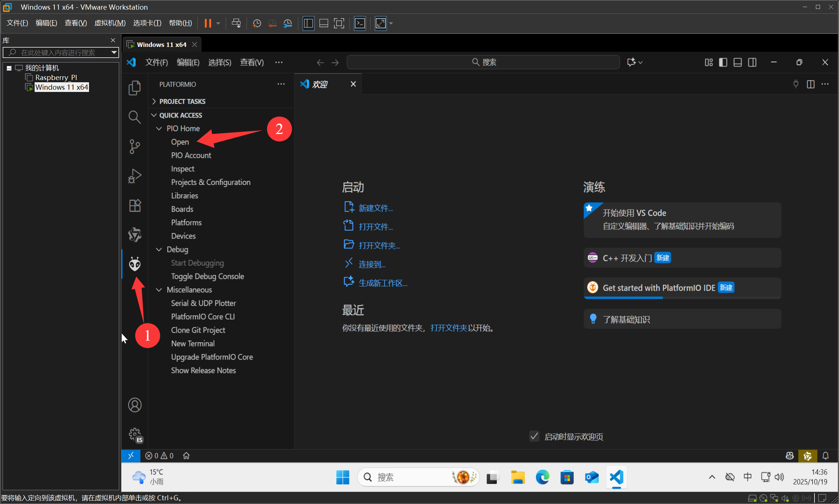
Task: Collapse the PIO Home section
Action: coord(159,128)
